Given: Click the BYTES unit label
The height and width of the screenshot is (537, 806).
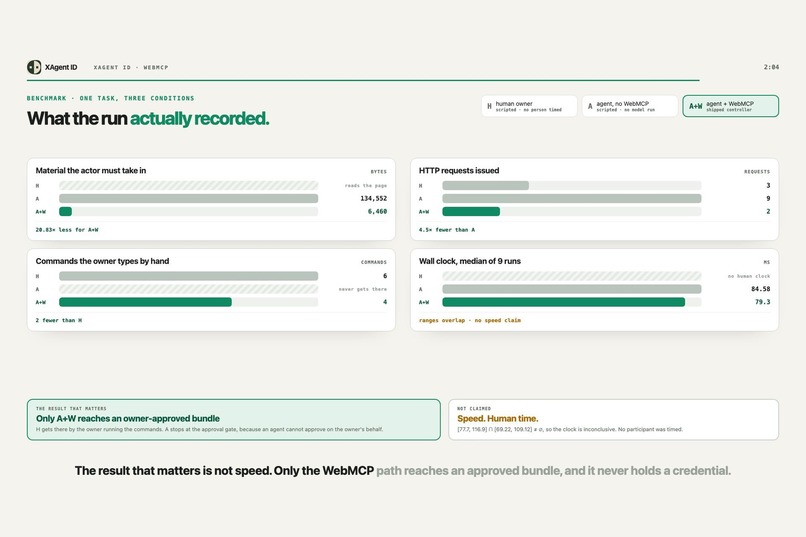Looking at the screenshot, I should (378, 172).
